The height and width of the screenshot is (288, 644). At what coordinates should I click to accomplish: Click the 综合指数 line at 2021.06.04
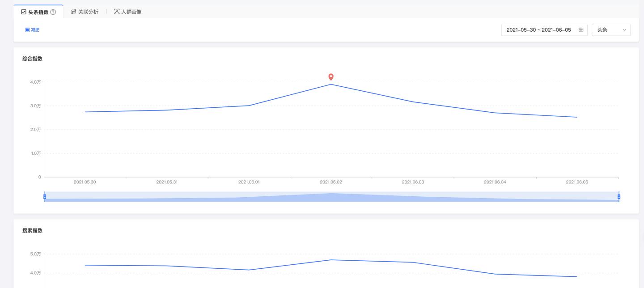pyautogui.click(x=495, y=113)
